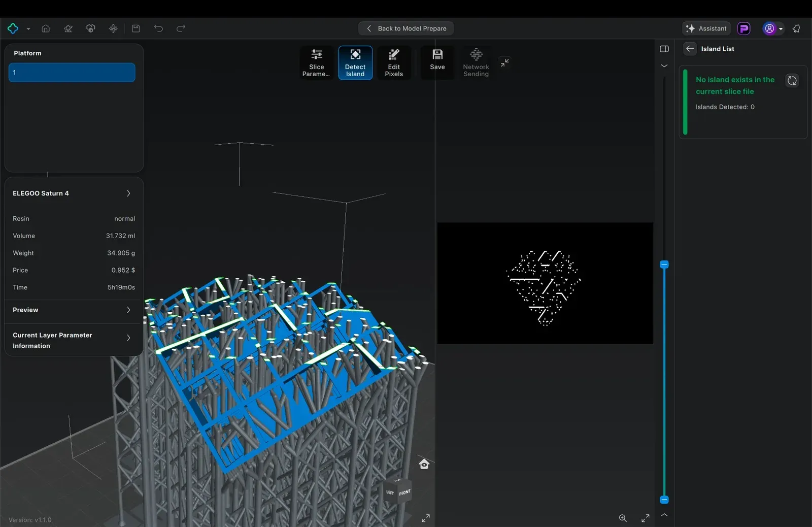
Task: Click the slice layer image thumbnail
Action: click(545, 283)
